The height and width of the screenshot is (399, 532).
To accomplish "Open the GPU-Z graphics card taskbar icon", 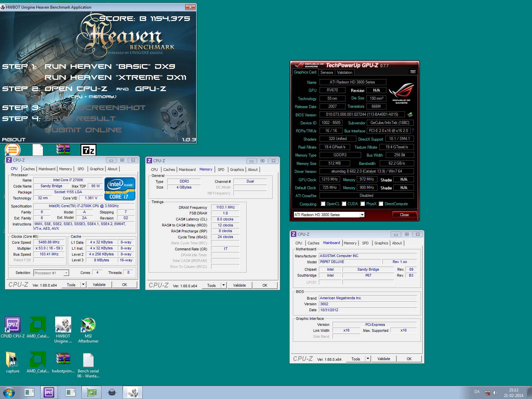I will [x=91, y=392].
